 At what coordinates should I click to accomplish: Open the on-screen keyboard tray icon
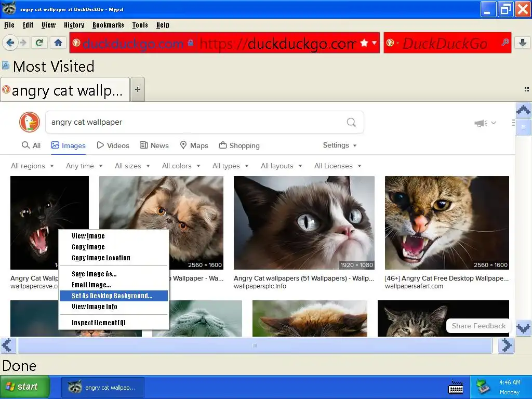[x=456, y=387]
